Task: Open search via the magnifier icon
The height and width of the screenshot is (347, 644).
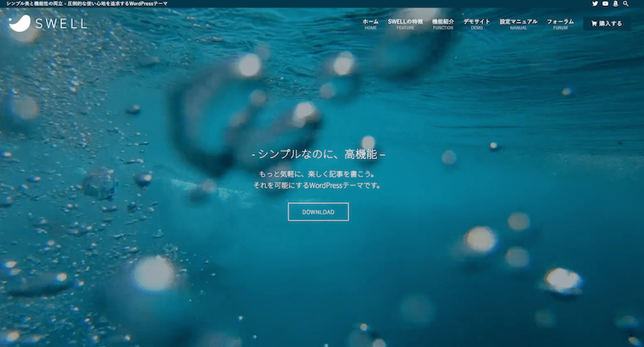Action: point(626,4)
